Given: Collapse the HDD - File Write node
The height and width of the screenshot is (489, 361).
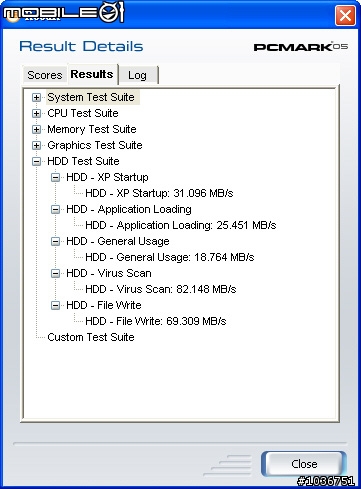Looking at the screenshot, I should [55, 305].
